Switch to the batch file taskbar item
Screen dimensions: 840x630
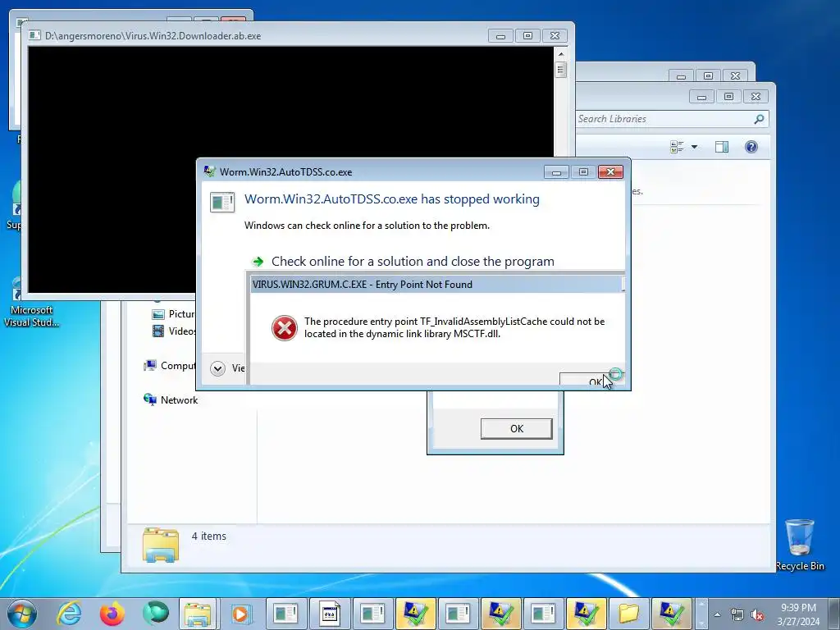tap(329, 614)
